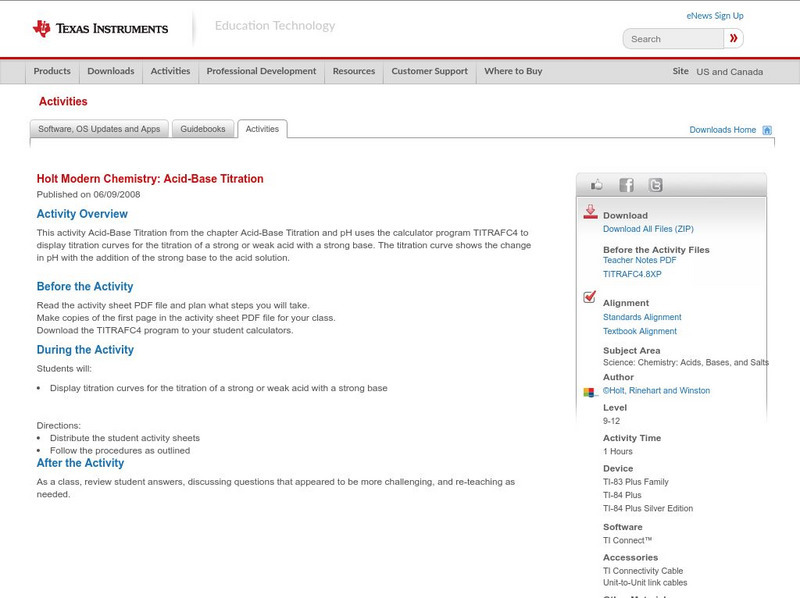Open the Standards Alignment link
This screenshot has height=598, width=800.
(x=642, y=317)
